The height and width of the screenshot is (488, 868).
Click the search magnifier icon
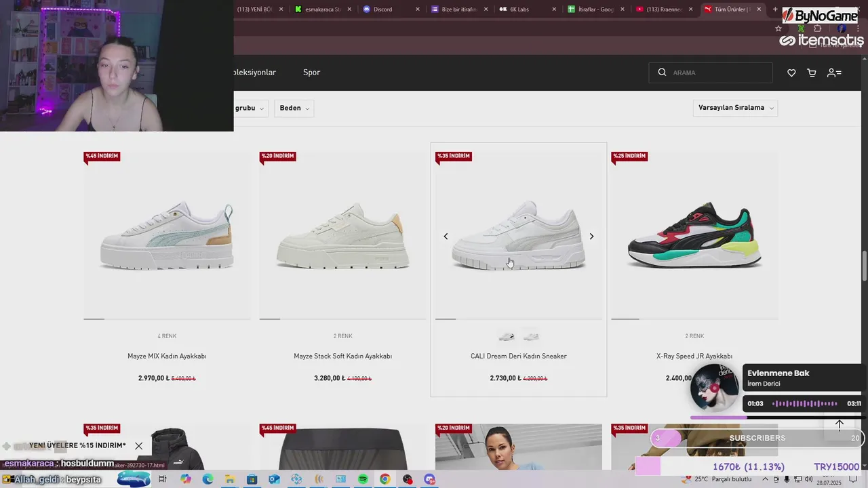[662, 73]
